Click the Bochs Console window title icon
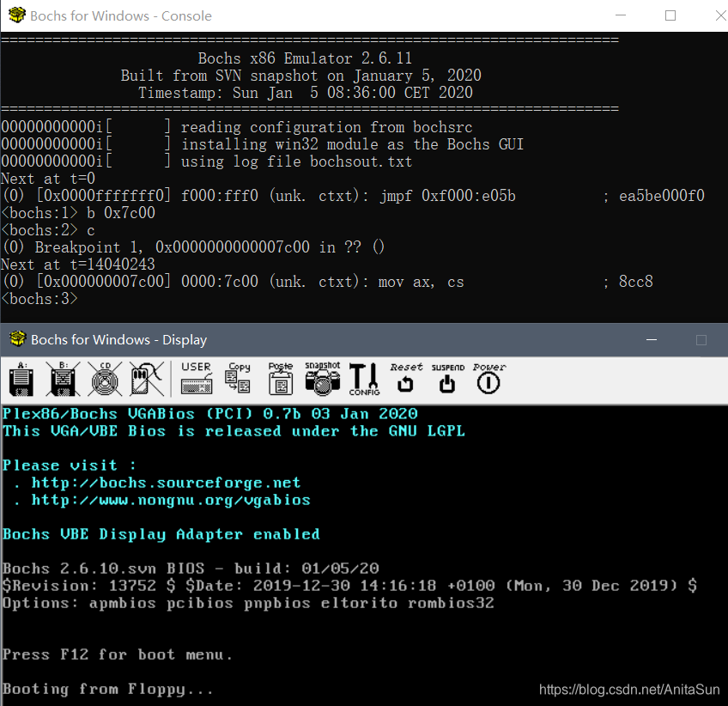728x706 pixels. 17,15
